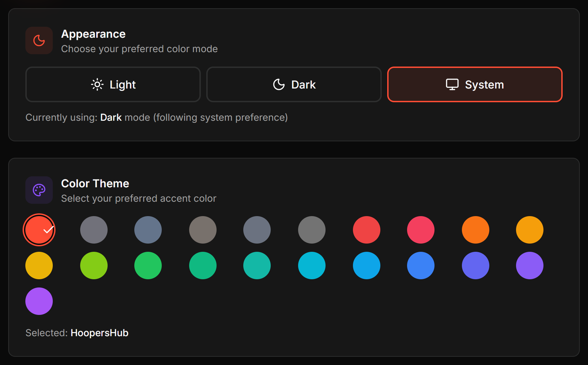Click the 'Selected: HoopersHub' label

[77, 333]
